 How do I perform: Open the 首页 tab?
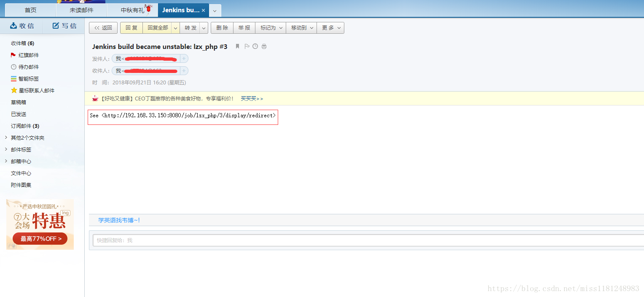click(x=31, y=10)
